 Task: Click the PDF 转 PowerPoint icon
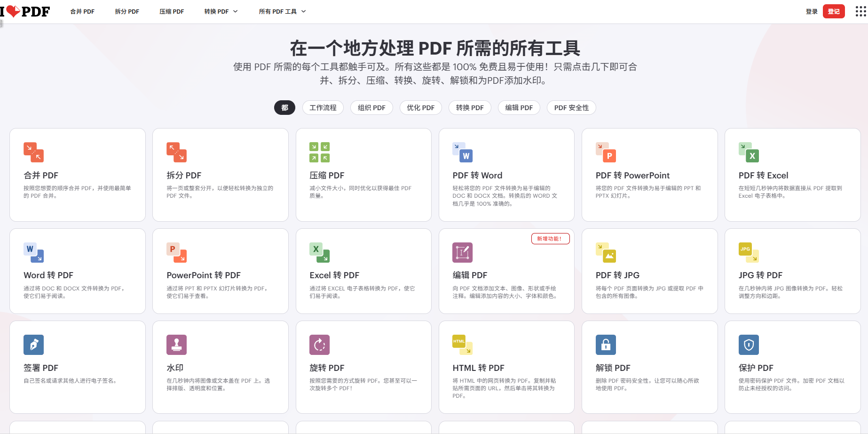click(x=606, y=152)
